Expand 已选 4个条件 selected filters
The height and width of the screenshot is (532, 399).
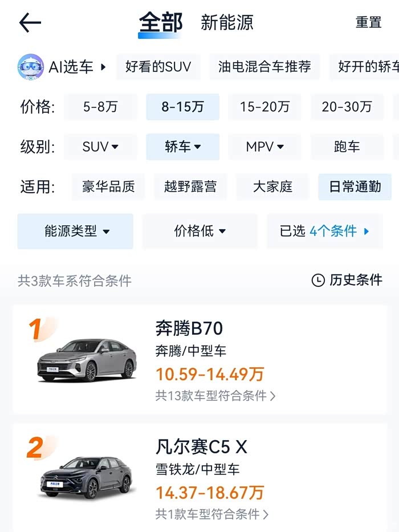click(325, 232)
